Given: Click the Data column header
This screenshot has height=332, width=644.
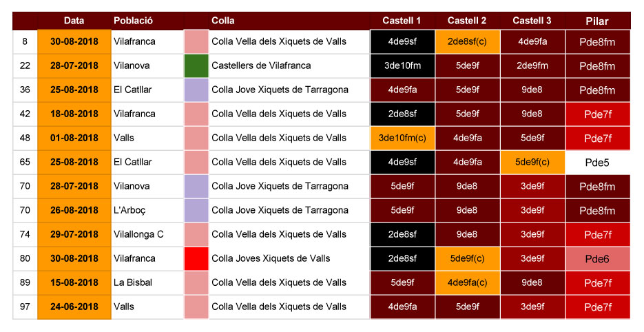Looking at the screenshot, I should pyautogui.click(x=74, y=21).
